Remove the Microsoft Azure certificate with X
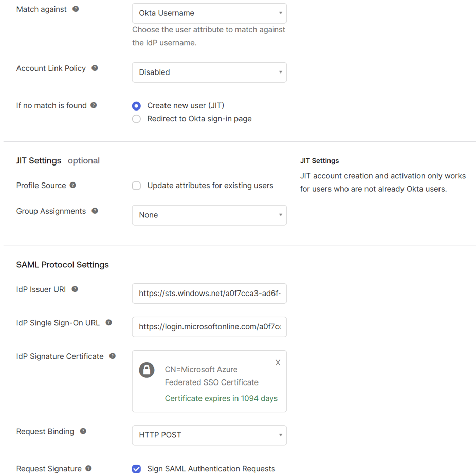 [278, 362]
